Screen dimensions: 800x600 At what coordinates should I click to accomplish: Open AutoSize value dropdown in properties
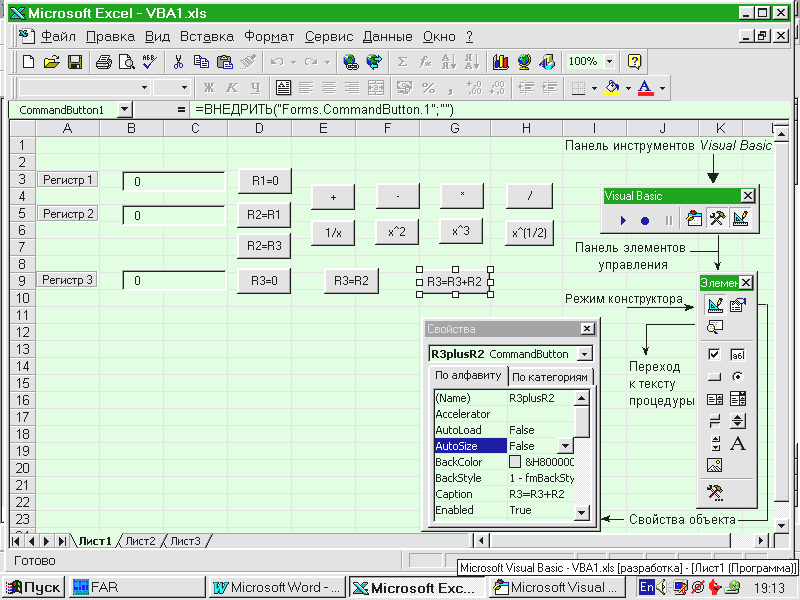pyautogui.click(x=565, y=446)
